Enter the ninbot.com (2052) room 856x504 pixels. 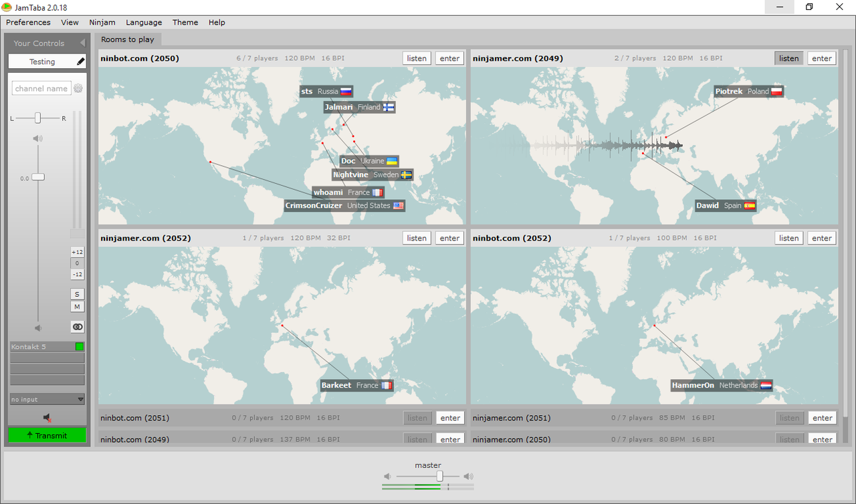point(822,238)
